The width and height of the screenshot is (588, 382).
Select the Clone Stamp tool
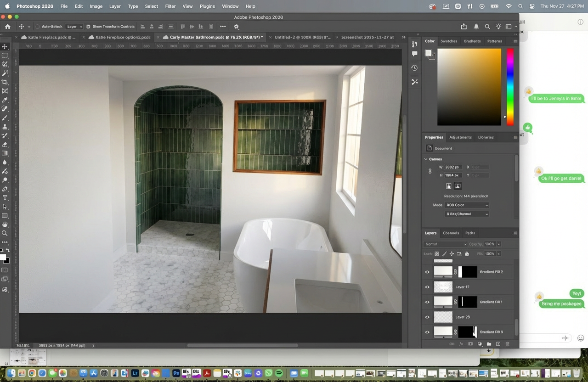5,127
